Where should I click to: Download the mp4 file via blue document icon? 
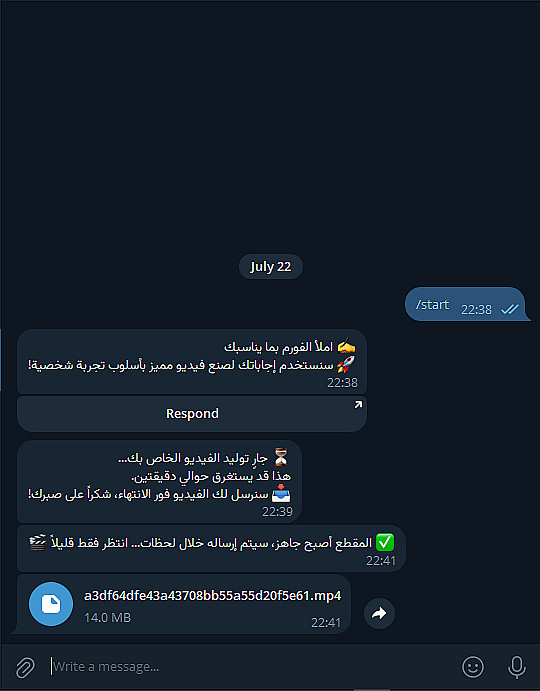pos(51,604)
